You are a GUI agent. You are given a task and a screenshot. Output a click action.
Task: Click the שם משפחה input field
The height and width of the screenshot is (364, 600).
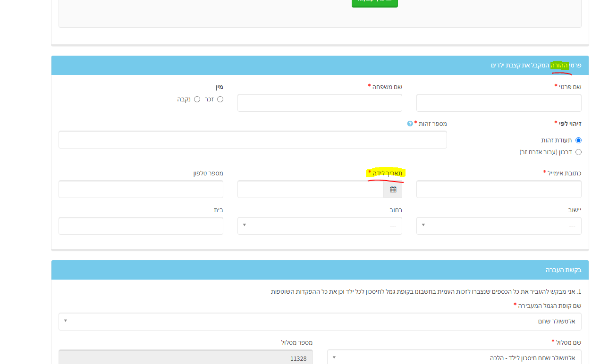coord(320,103)
